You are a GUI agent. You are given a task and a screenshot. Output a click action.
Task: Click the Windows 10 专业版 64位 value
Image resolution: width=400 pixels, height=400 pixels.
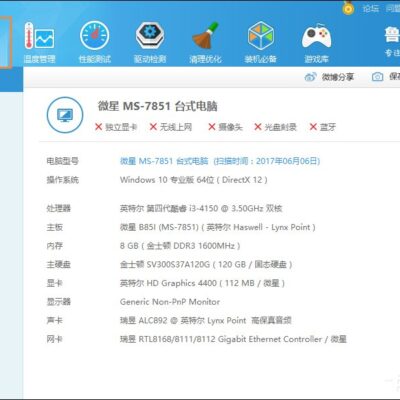(194, 180)
